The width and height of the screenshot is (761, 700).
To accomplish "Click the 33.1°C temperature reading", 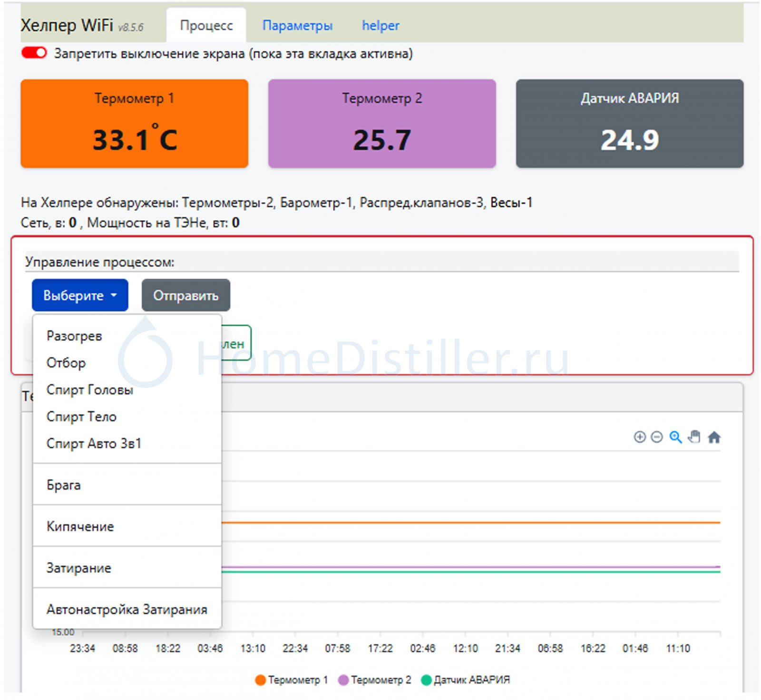I will (x=135, y=139).
